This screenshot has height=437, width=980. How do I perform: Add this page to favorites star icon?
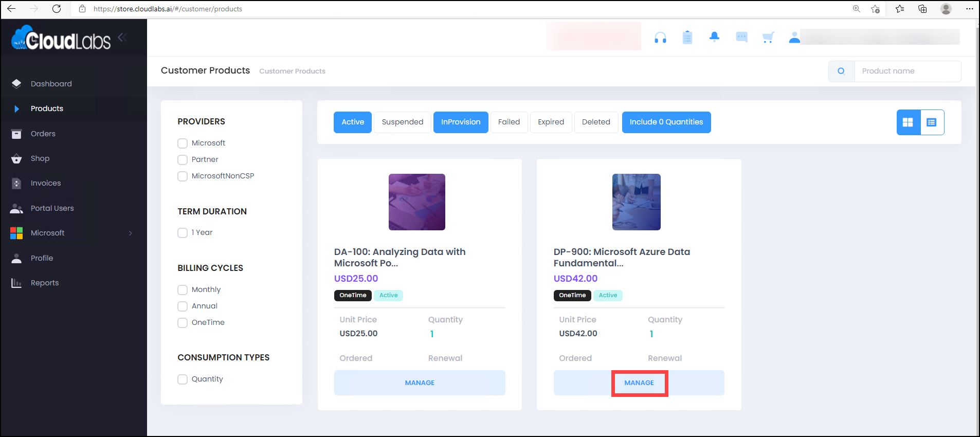(875, 9)
